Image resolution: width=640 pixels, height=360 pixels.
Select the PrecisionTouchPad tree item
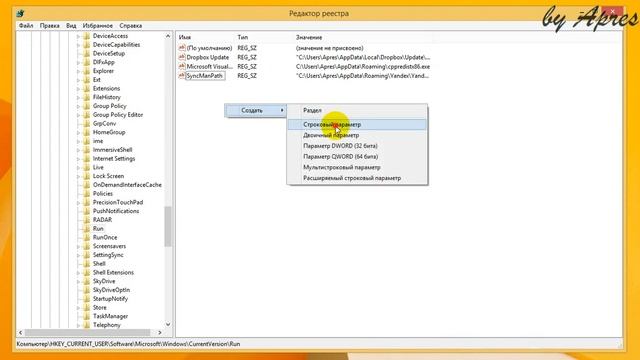(x=118, y=202)
